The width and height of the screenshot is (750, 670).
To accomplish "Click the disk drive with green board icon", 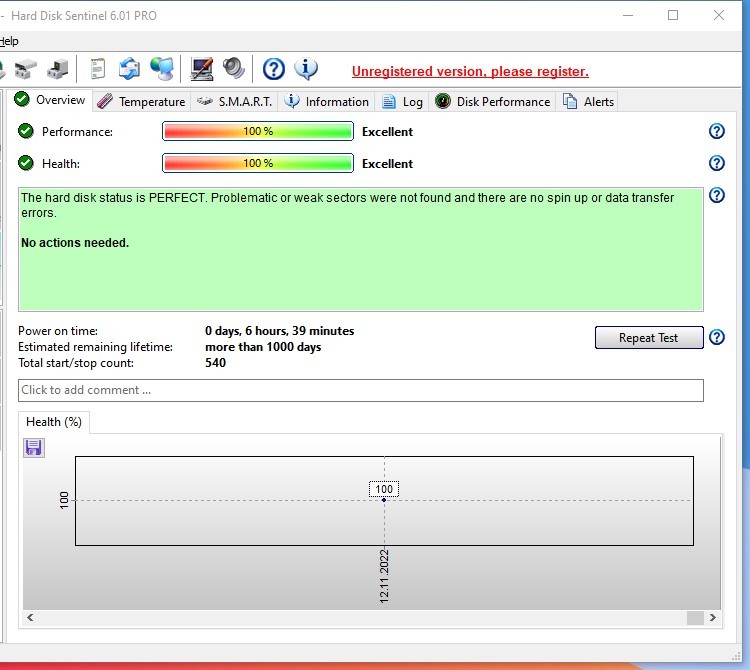I will point(58,69).
